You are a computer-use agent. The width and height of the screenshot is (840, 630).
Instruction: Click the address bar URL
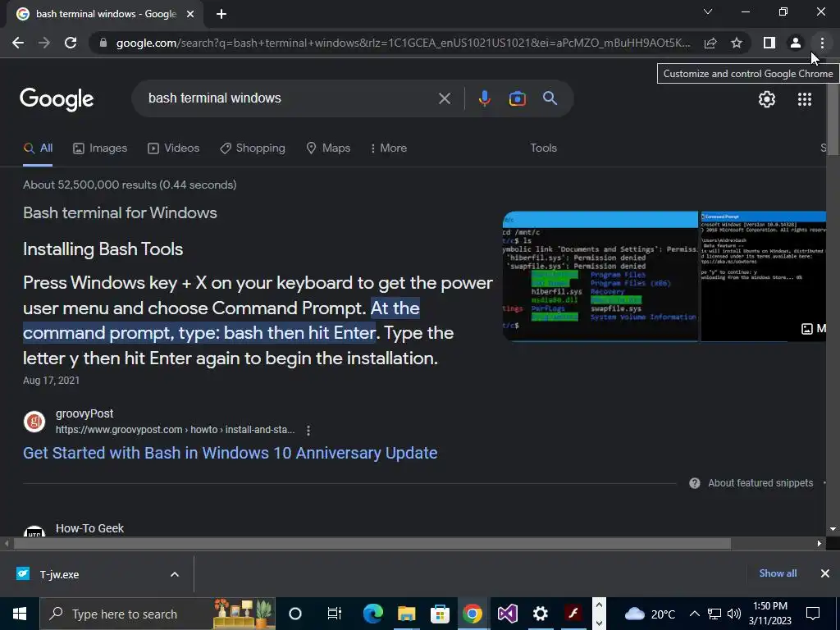point(403,43)
